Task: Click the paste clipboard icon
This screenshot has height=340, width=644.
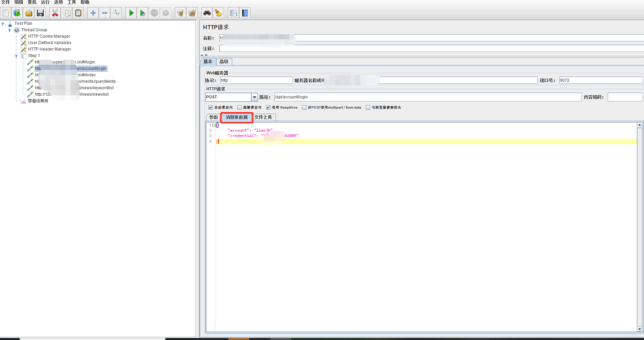Action: pos(78,13)
